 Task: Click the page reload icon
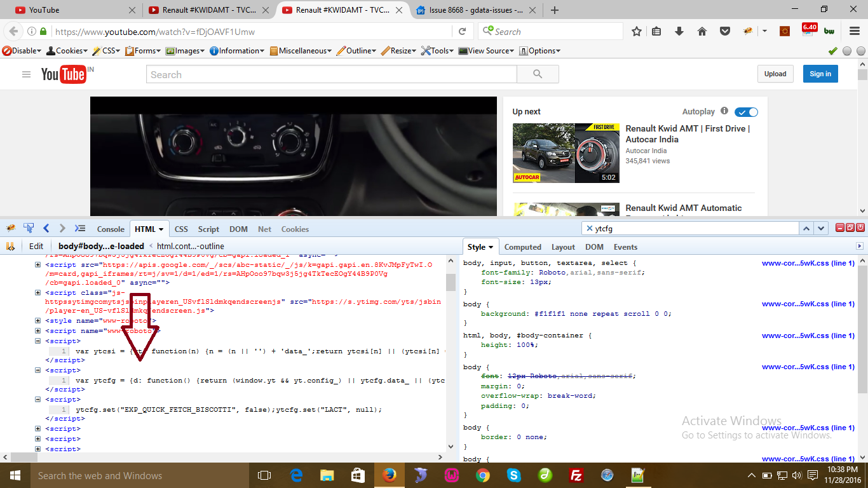coord(463,31)
